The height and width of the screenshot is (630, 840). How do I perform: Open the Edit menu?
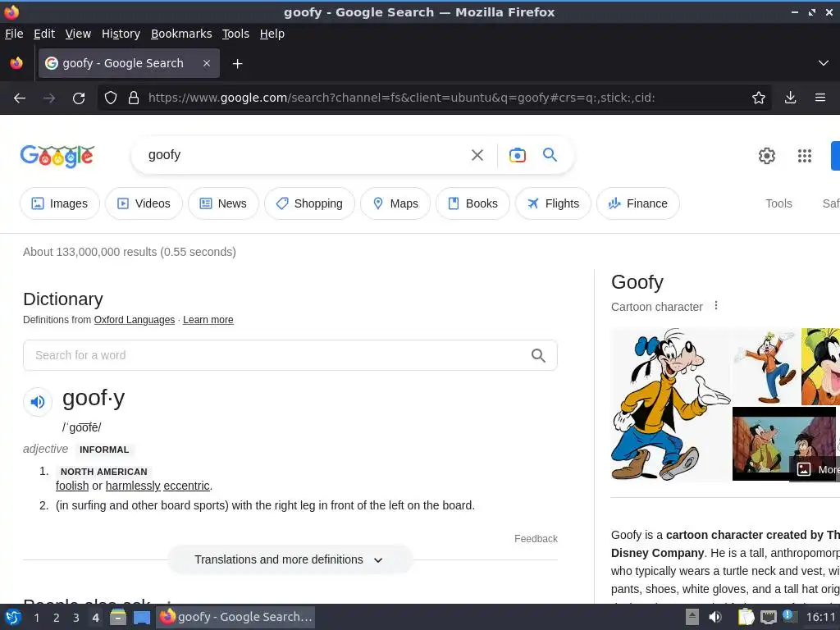click(x=44, y=34)
